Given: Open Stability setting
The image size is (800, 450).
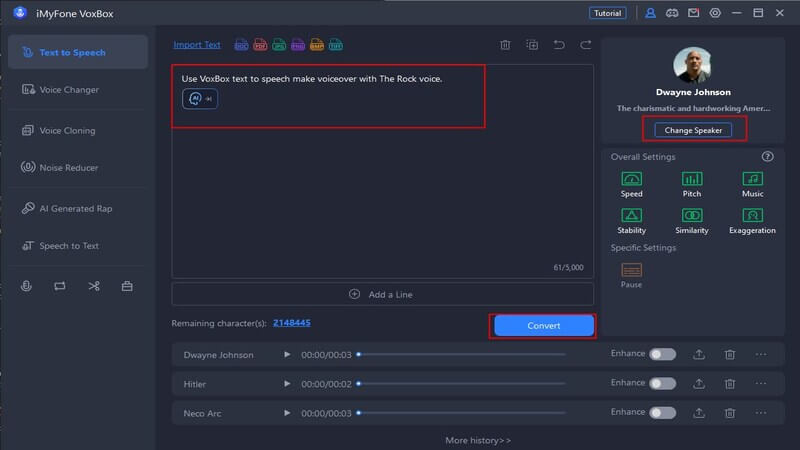Looking at the screenshot, I should (x=632, y=221).
